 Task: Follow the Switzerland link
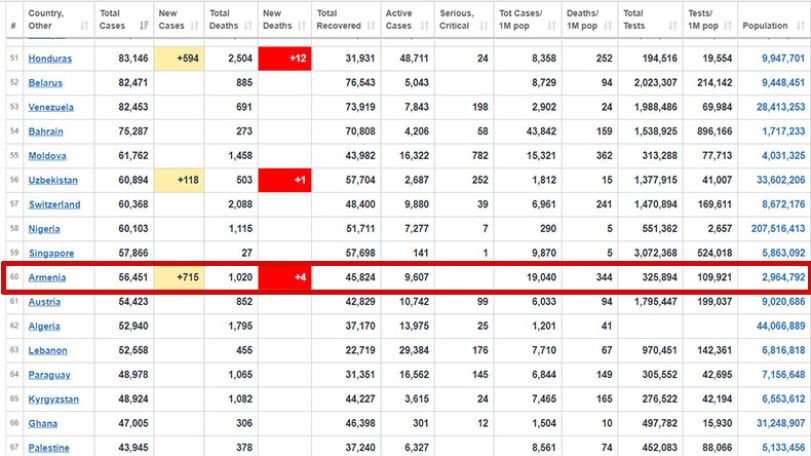coord(54,205)
